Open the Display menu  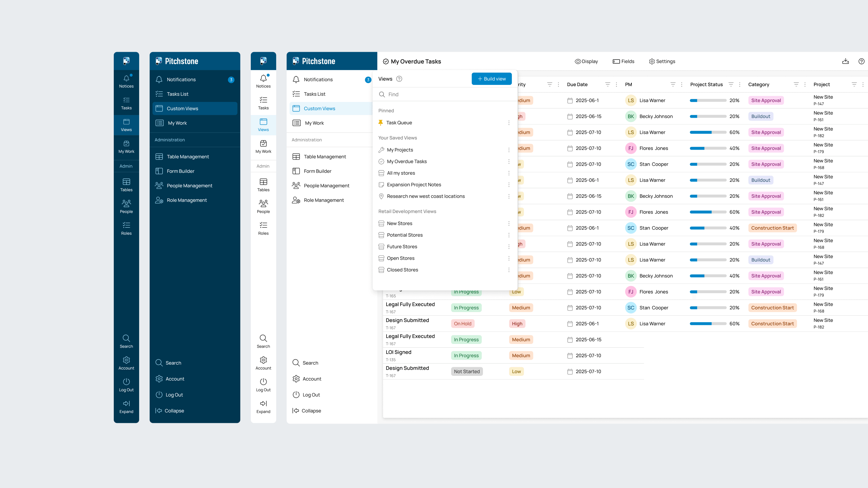click(586, 61)
